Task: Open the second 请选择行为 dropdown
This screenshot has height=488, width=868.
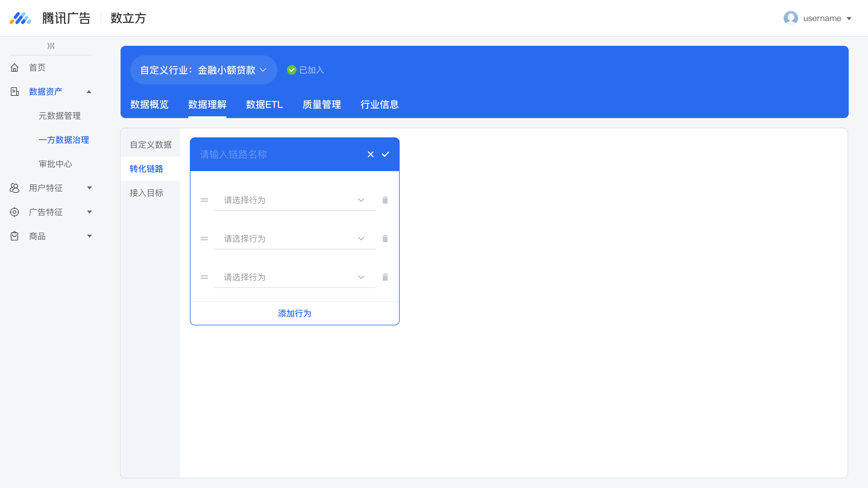Action: click(294, 239)
